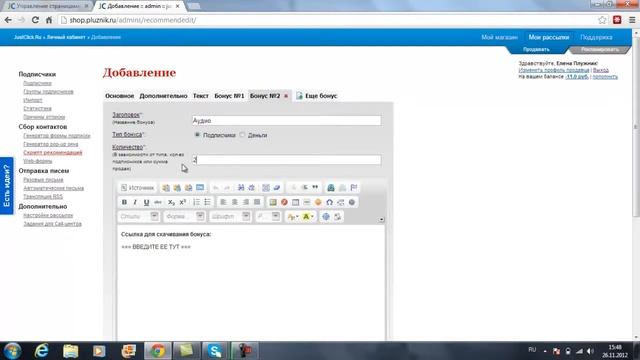Click the Find (binoculars) icon
Viewport: 640px width, 360px height.
pyautogui.click(x=241, y=188)
